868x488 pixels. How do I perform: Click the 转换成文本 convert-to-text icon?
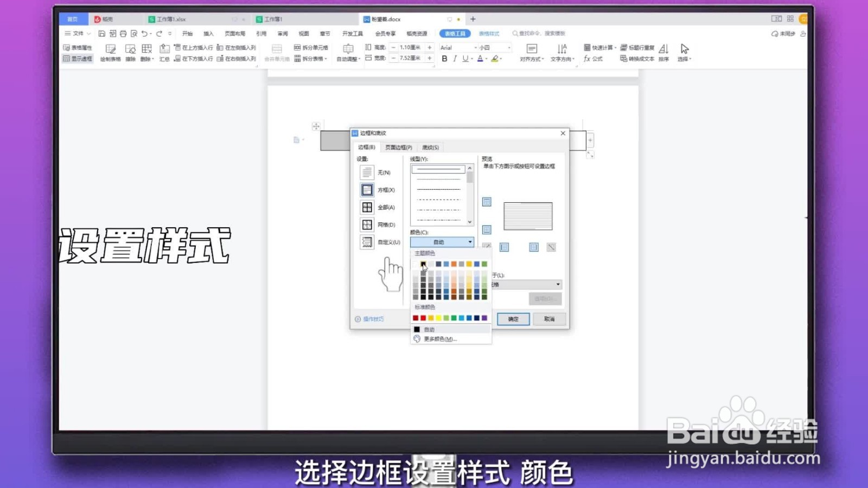pyautogui.click(x=637, y=59)
